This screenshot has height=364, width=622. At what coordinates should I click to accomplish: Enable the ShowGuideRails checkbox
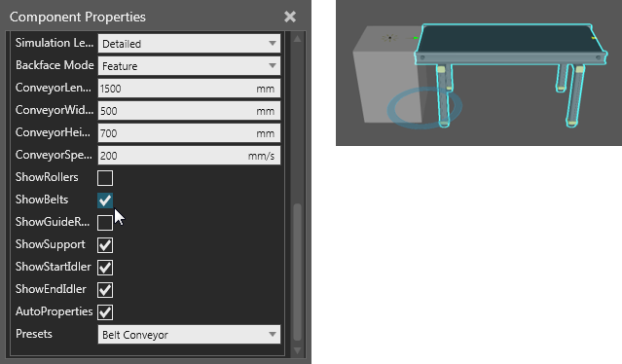[105, 223]
